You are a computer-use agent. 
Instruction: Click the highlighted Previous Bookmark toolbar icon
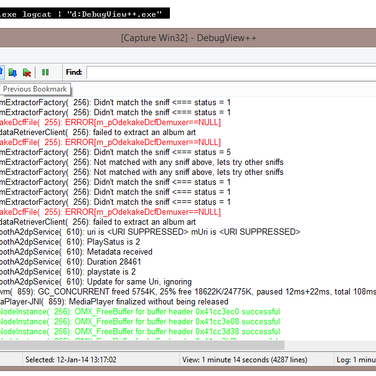[1, 72]
